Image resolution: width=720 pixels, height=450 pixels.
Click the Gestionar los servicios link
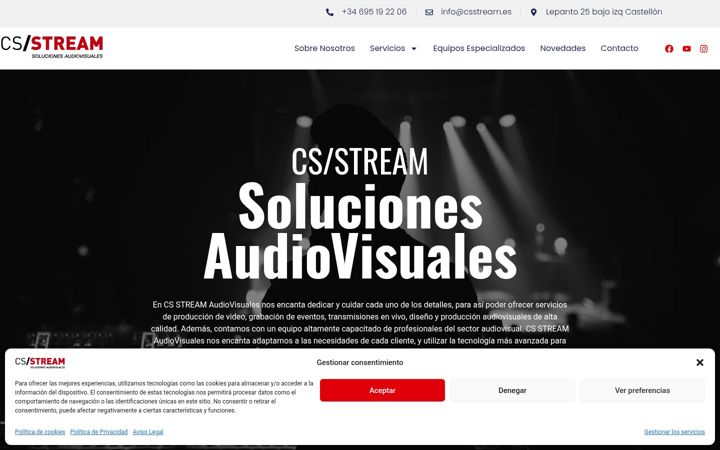point(674,432)
